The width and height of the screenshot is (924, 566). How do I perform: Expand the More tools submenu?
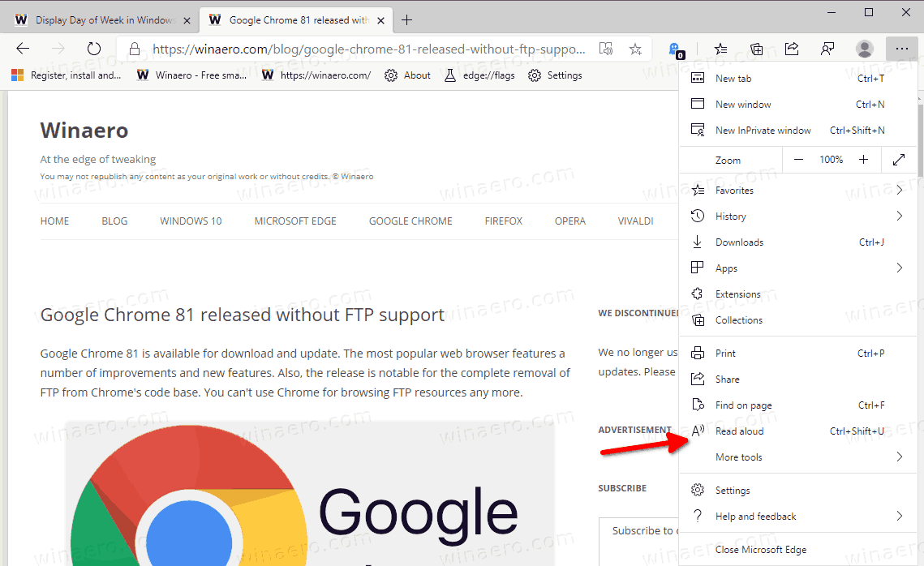(738, 457)
